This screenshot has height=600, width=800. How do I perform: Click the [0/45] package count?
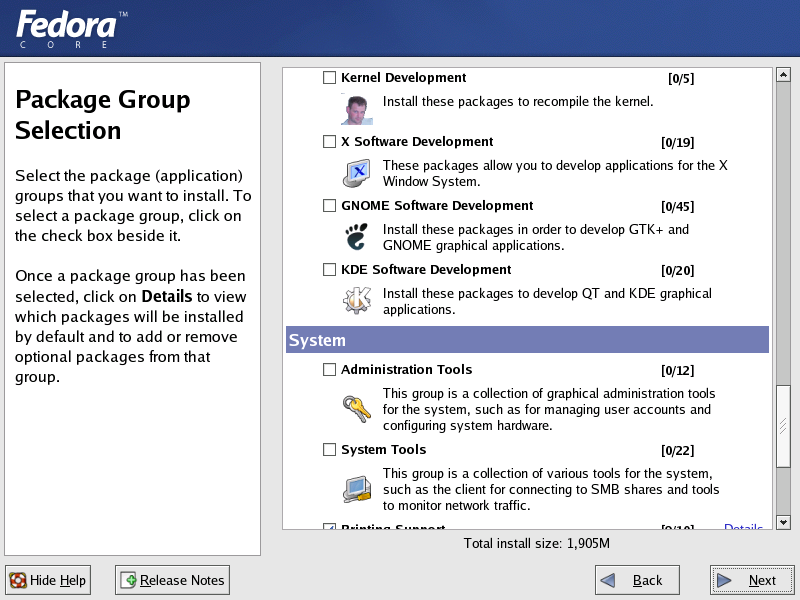(678, 207)
